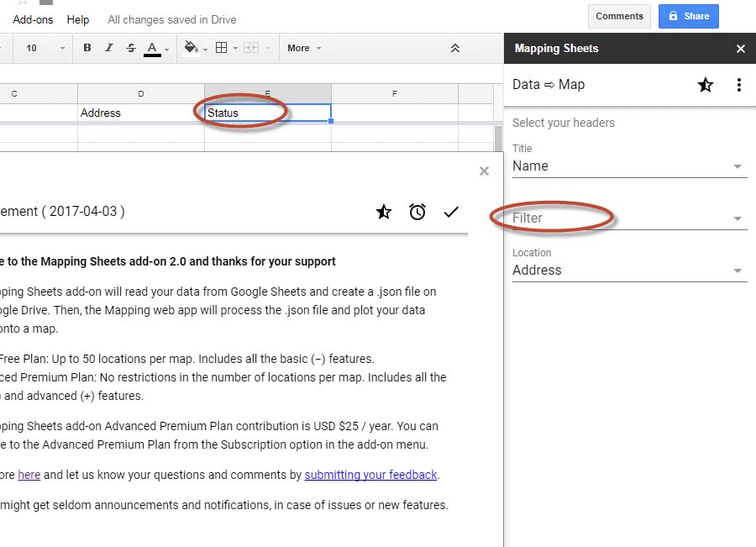Select column D header

141,93
